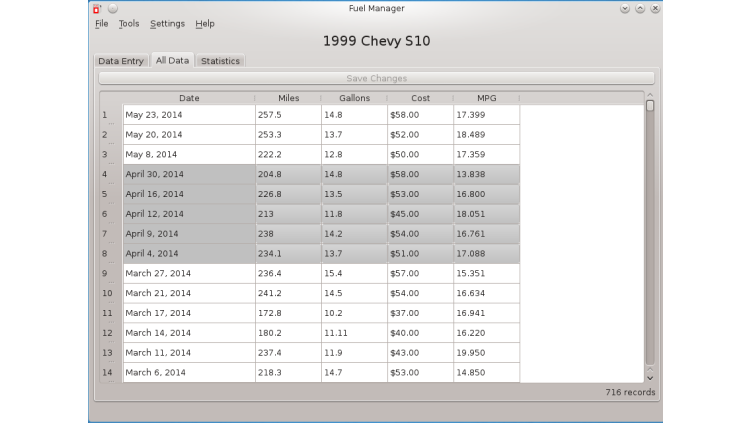Screen dimensions: 752x423
Task: Click the date cell "April 4, 2014"
Action: click(x=189, y=254)
